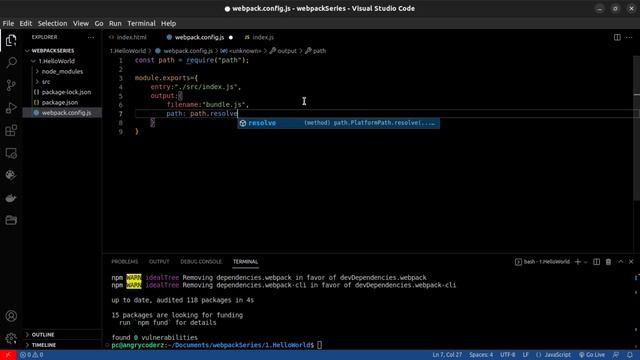The width and height of the screenshot is (640, 360).
Task: Click Ln 7, Col 27 position indicator
Action: coord(447,355)
